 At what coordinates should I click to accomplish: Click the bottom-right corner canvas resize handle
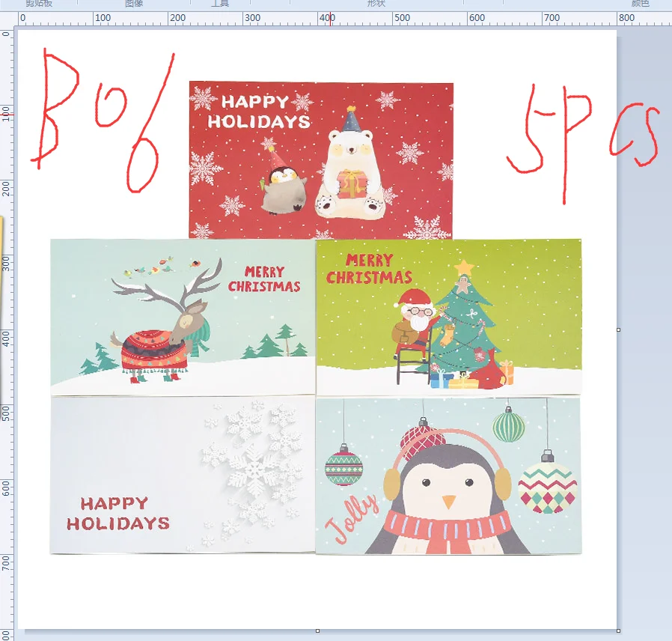tap(618, 631)
